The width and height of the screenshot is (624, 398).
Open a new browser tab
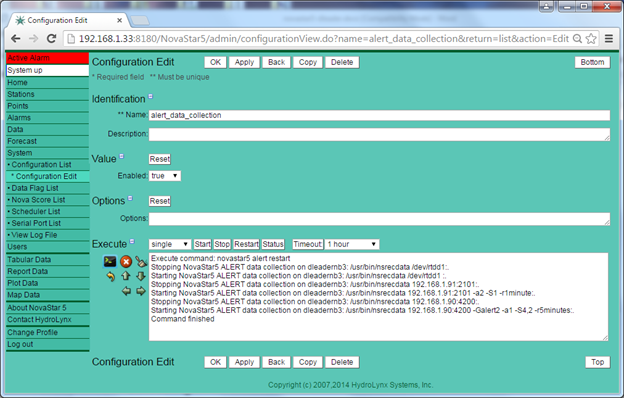pyautogui.click(x=140, y=20)
